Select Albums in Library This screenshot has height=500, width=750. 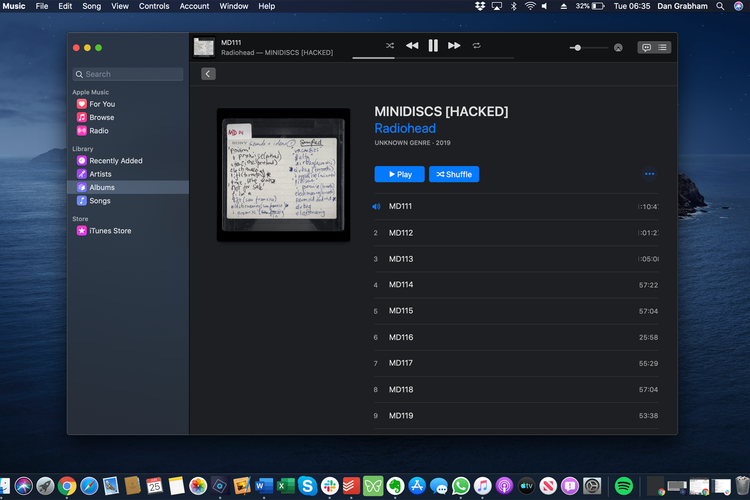click(x=128, y=188)
